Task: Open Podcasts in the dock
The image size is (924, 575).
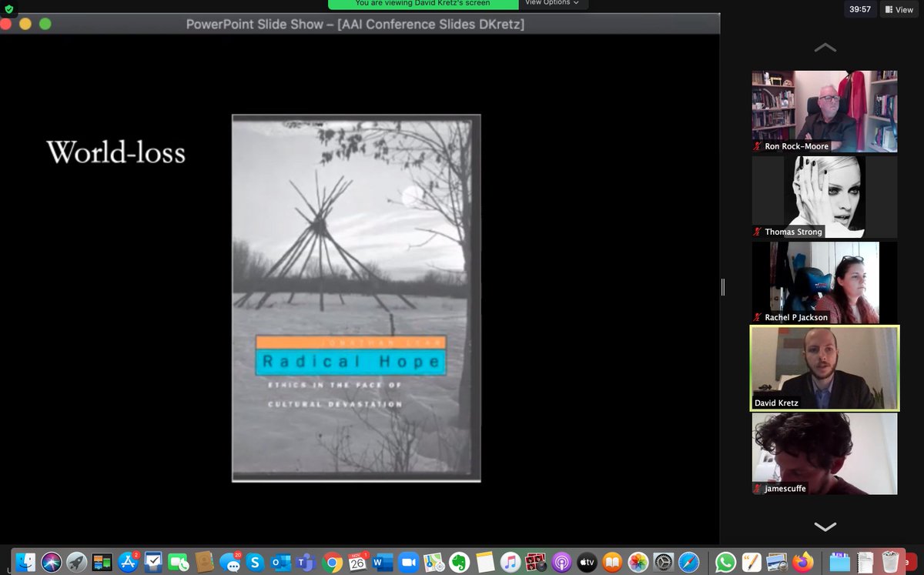Action: point(561,562)
